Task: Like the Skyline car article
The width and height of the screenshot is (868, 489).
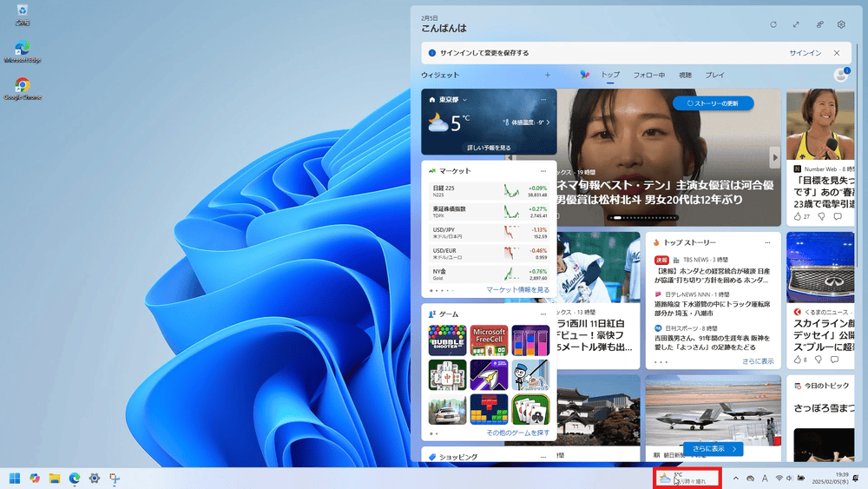Action: 799,359
